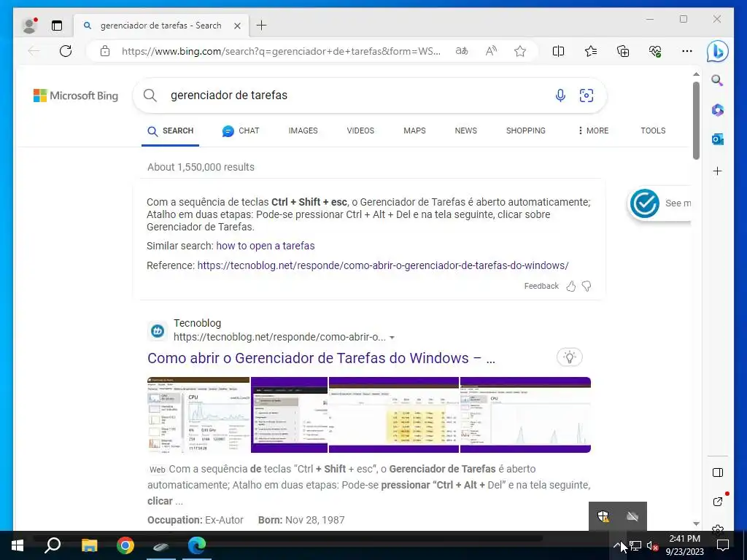The image size is (747, 560).
Task: Open Browser essentials heart icon
Action: [x=655, y=51]
